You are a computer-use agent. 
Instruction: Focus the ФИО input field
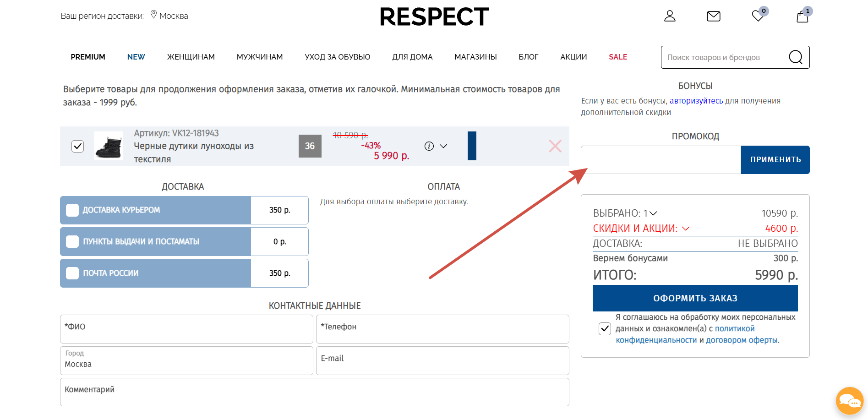tap(186, 329)
